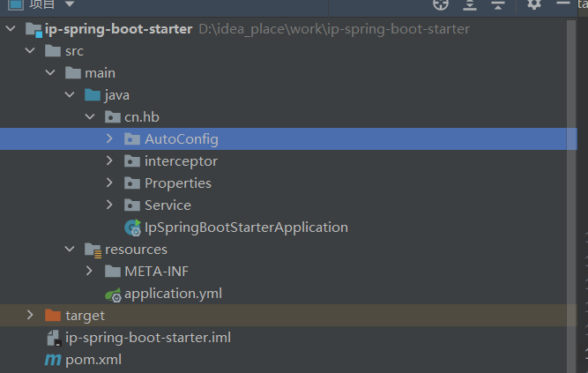Click the AutoConfig package icon

[132, 139]
